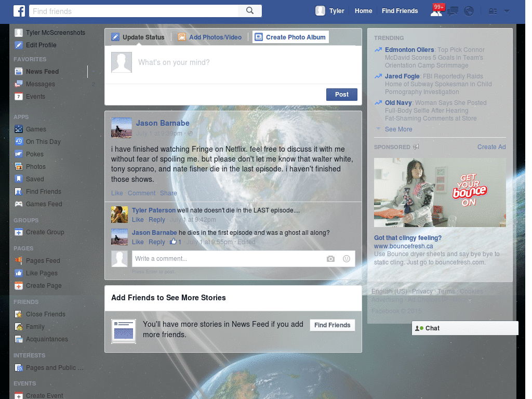Click the Got that clingy feeling? headline

pyautogui.click(x=407, y=238)
